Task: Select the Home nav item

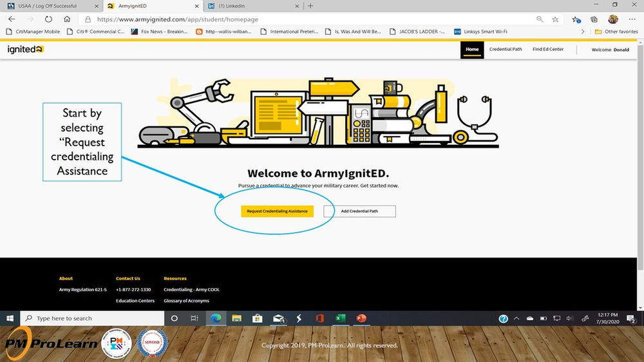Action: [x=472, y=50]
